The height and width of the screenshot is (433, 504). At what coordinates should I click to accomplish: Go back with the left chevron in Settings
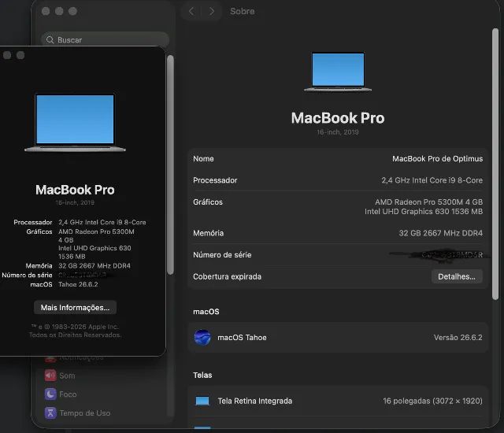tap(191, 12)
